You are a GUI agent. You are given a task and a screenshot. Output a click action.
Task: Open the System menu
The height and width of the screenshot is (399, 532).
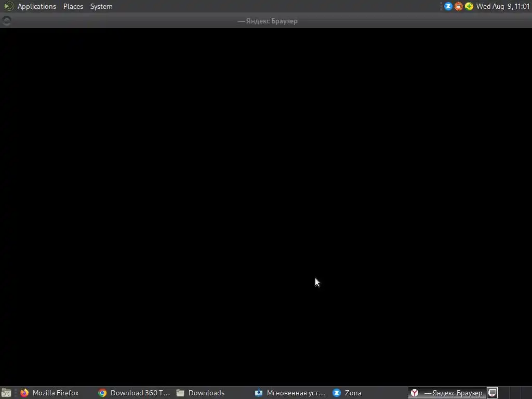click(x=101, y=6)
